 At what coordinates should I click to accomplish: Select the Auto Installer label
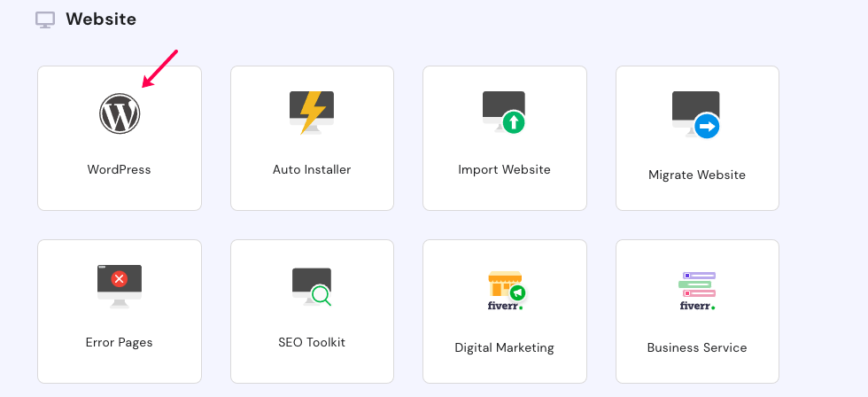point(312,169)
